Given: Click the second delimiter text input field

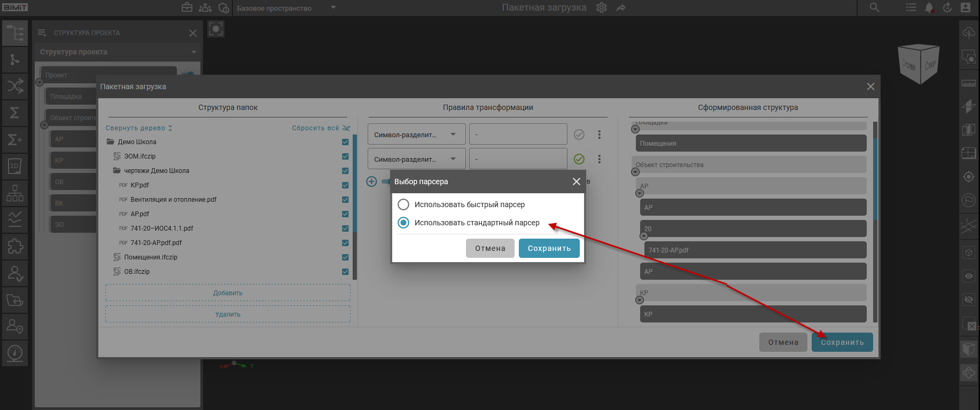Looking at the screenshot, I should tap(517, 159).
